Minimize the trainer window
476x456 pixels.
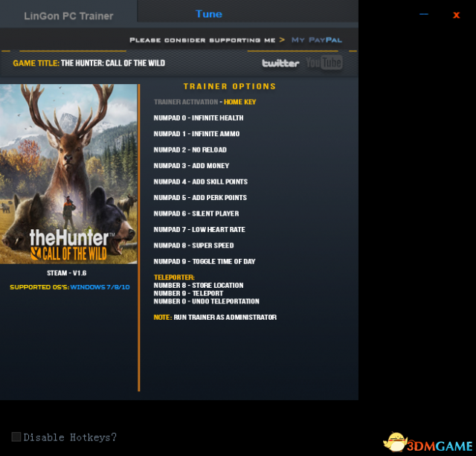pos(424,14)
